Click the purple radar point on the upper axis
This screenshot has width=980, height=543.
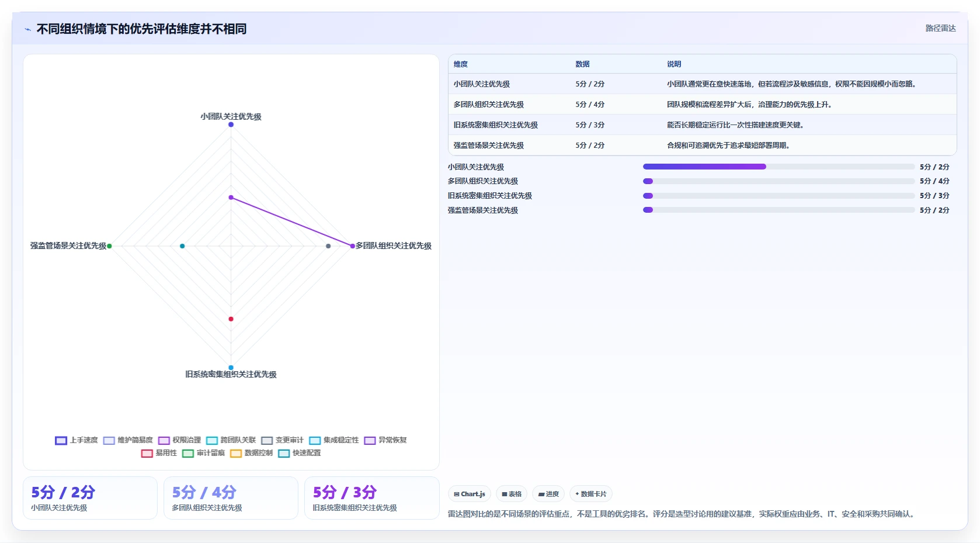(231, 198)
